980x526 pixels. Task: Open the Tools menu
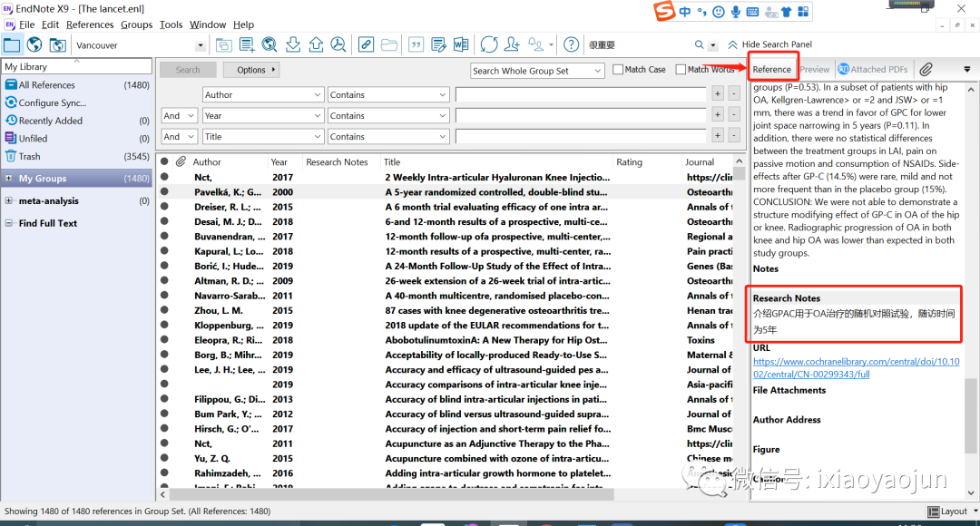click(x=171, y=24)
